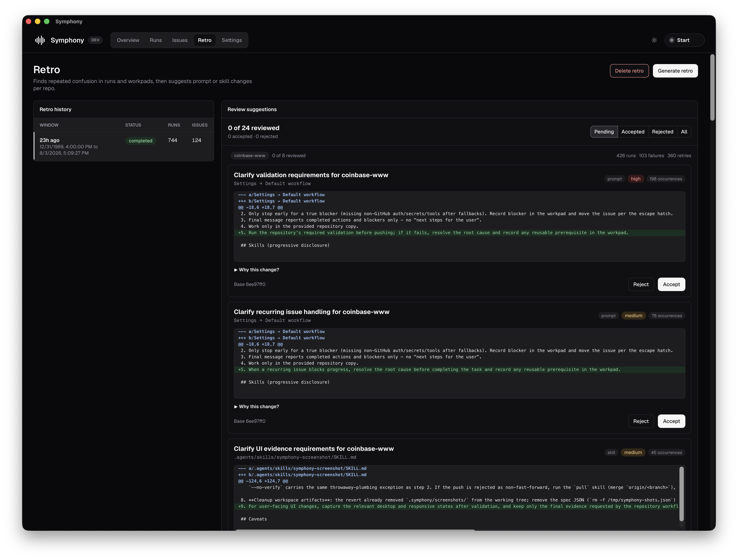Click the 45 occurrences badge
The height and width of the screenshot is (560, 738).
pyautogui.click(x=666, y=453)
